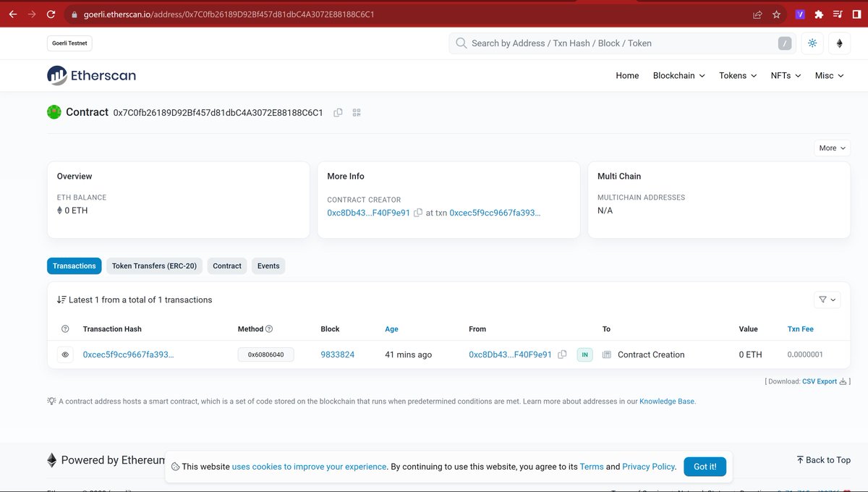The height and width of the screenshot is (492, 868).
Task: Switch to the Events tab
Action: point(268,266)
